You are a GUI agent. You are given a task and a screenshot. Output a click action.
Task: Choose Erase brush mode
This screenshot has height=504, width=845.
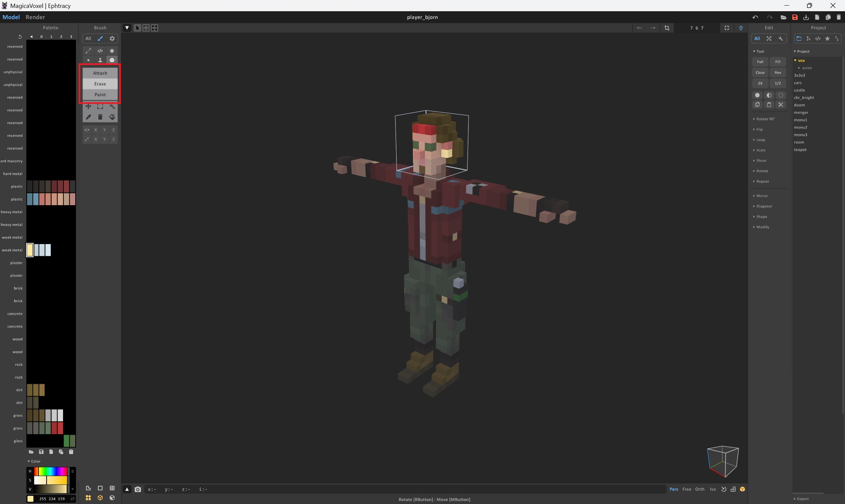[x=100, y=84]
